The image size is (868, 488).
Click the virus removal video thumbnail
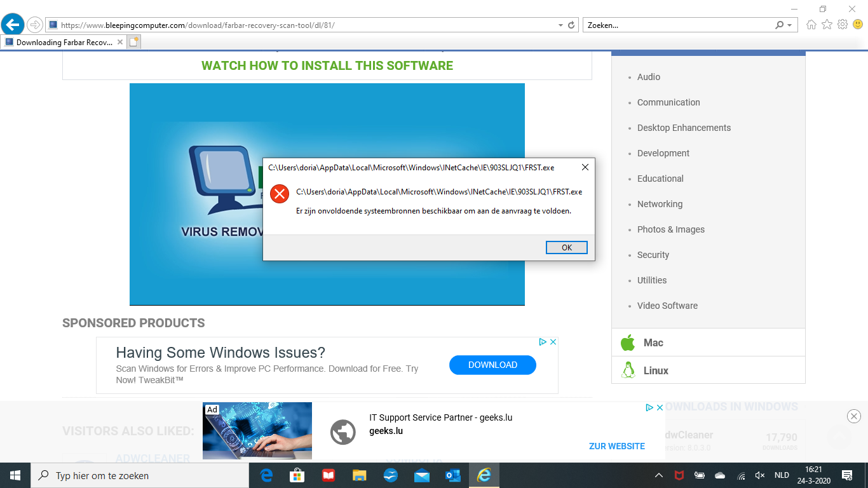coord(327,194)
